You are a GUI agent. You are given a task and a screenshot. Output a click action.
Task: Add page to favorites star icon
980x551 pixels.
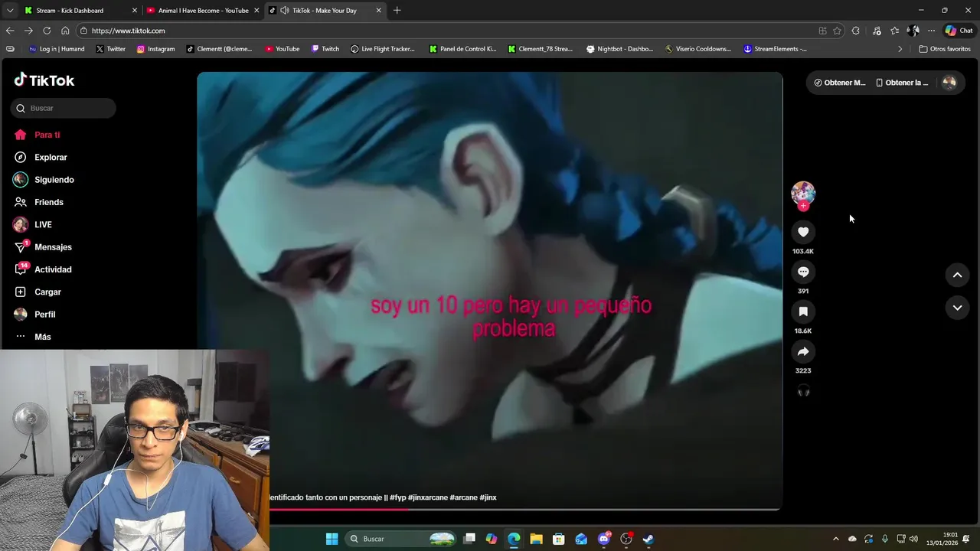[837, 31]
